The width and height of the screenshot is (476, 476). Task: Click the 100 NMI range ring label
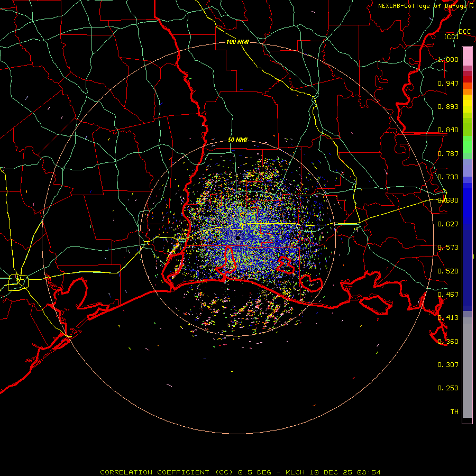[x=237, y=42]
